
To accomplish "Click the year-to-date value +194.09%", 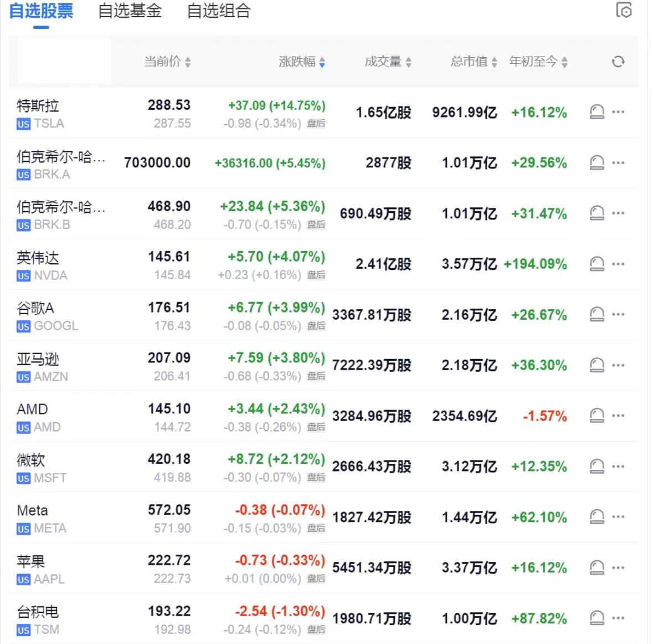I will click(x=535, y=264).
